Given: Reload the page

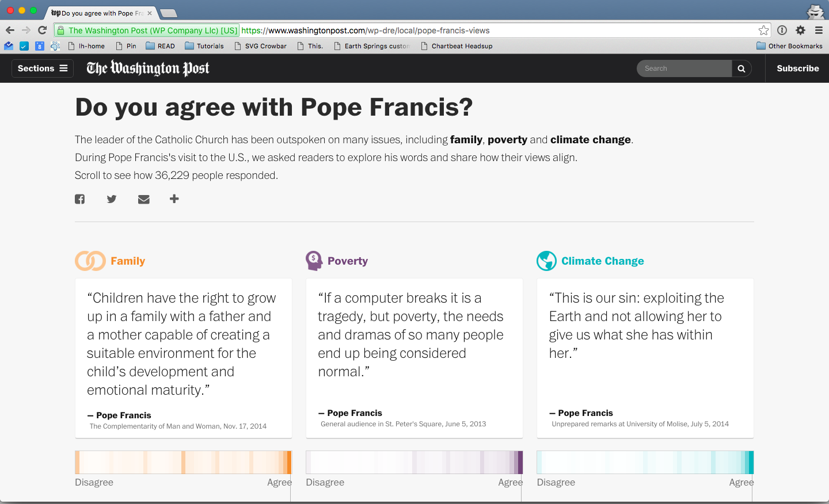Looking at the screenshot, I should 42,30.
